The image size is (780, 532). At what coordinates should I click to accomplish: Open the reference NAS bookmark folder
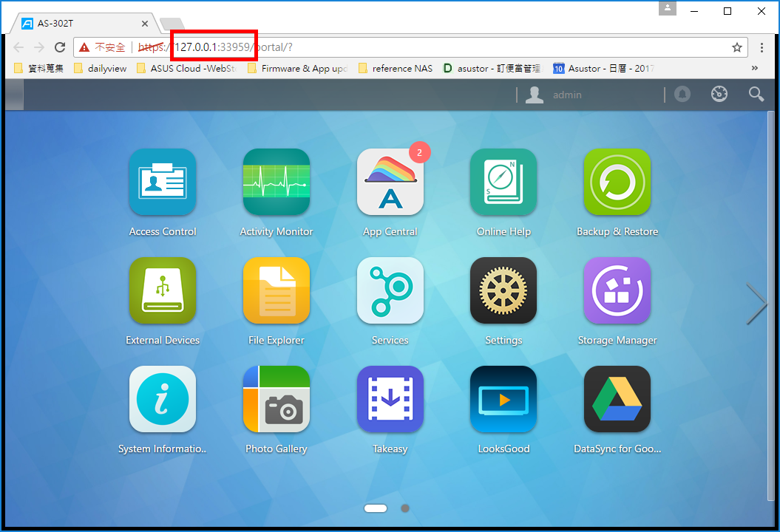tap(396, 68)
